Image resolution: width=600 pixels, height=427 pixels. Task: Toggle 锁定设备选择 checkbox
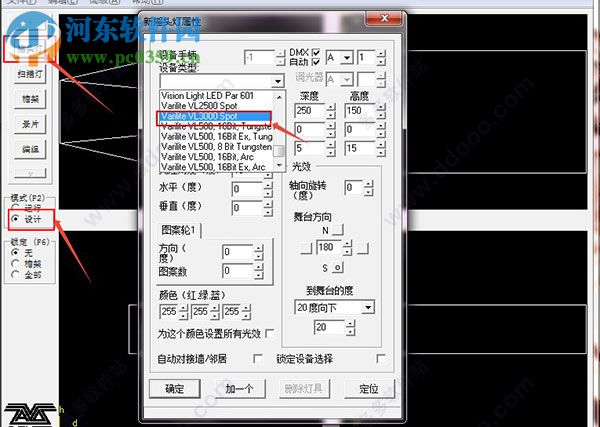[381, 359]
